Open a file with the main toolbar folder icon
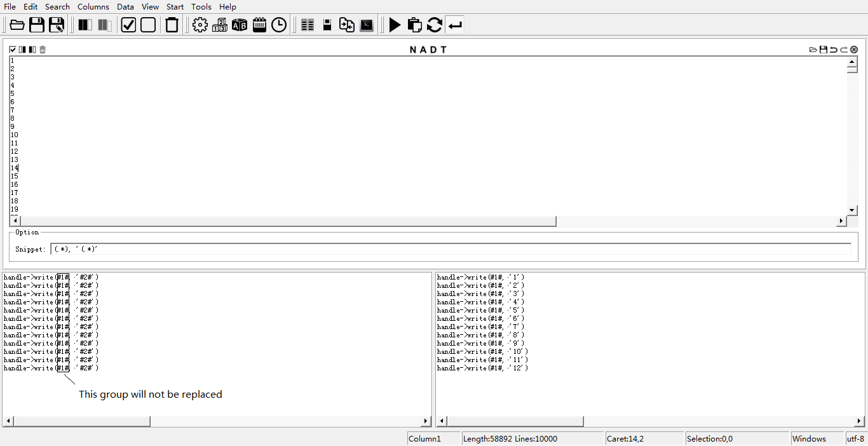The height and width of the screenshot is (446, 868). 17,25
